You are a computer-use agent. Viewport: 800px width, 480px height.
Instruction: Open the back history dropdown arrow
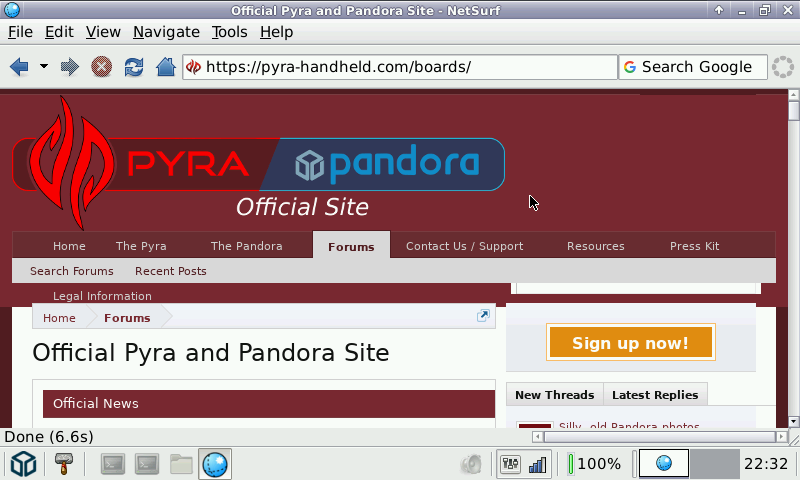pyautogui.click(x=44, y=67)
